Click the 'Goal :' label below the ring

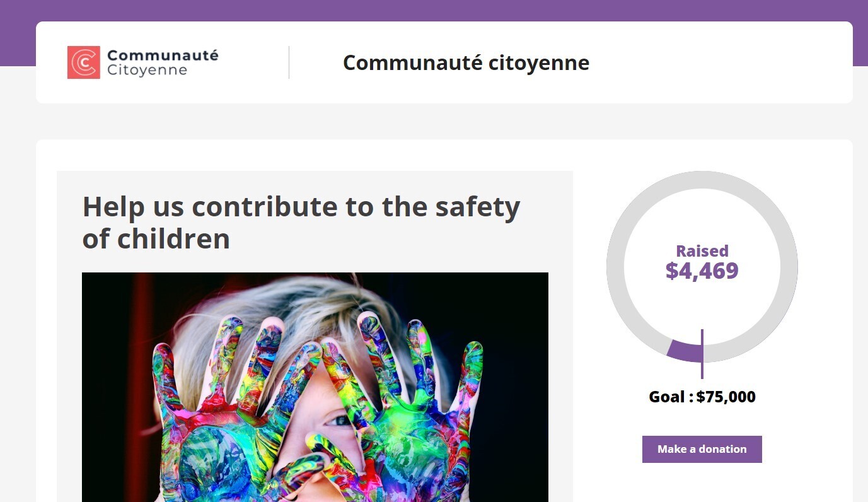[671, 397]
